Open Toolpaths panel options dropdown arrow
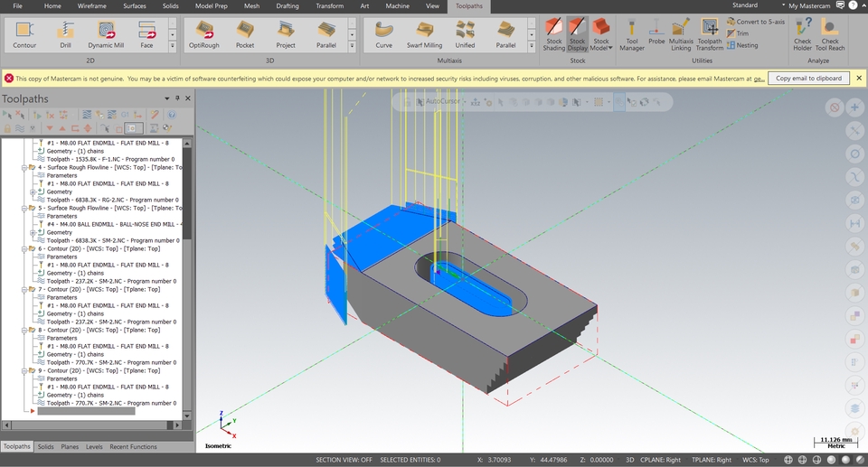Image resolution: width=868 pixels, height=467 pixels. tap(166, 98)
